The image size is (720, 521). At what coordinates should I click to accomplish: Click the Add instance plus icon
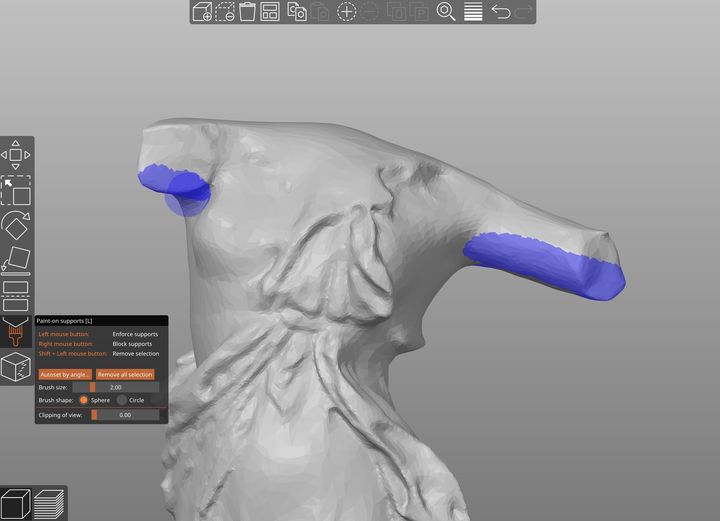(346, 12)
